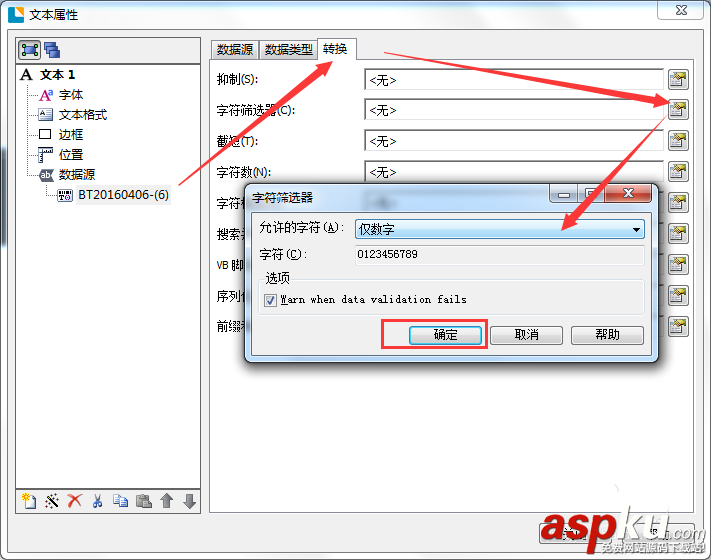Select 文本 1 root node

pyautogui.click(x=57, y=74)
